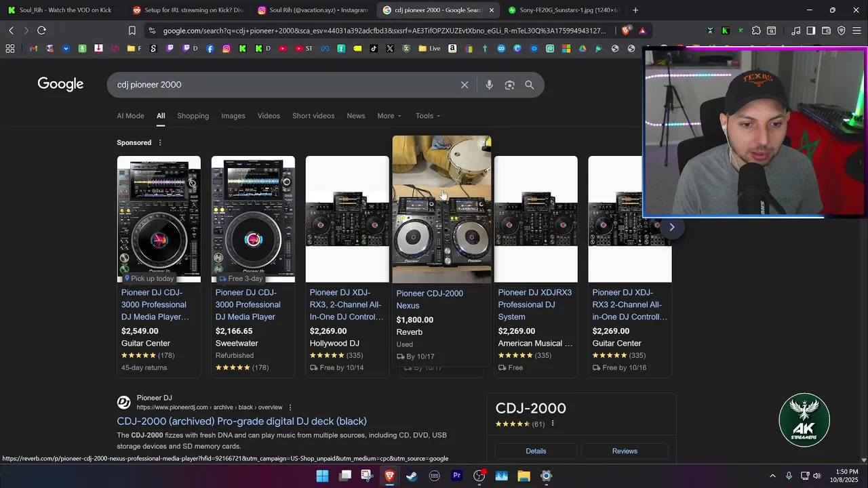Toggle the browser sidebar panel icon
The image size is (868, 488).
[810, 30]
